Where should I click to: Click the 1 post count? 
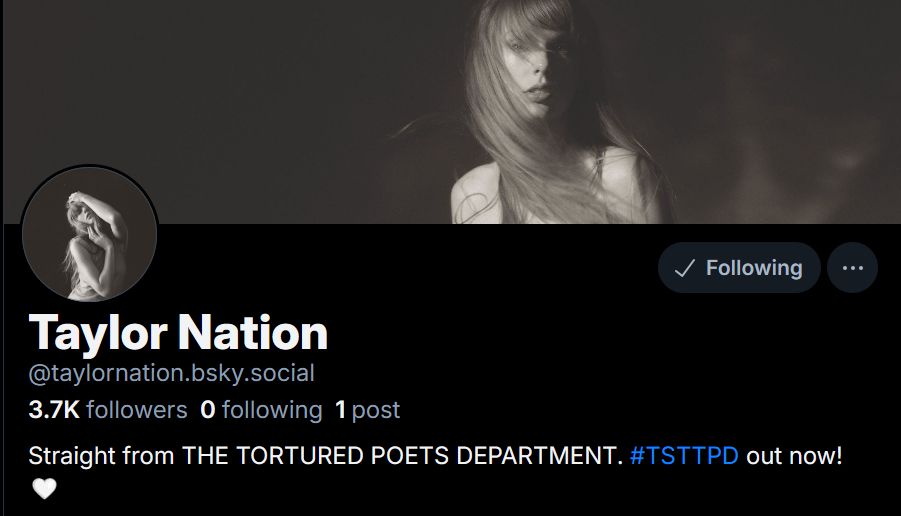(x=367, y=410)
